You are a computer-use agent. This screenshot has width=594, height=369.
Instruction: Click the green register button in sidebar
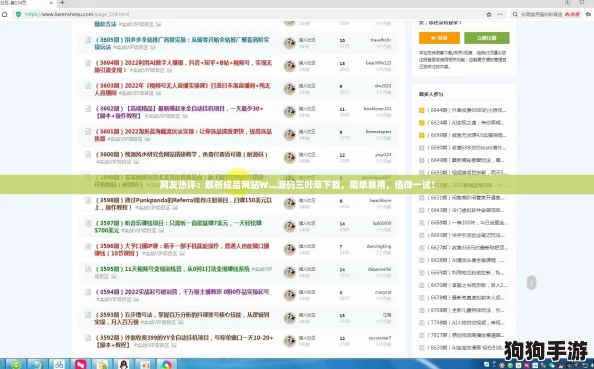pos(487,38)
